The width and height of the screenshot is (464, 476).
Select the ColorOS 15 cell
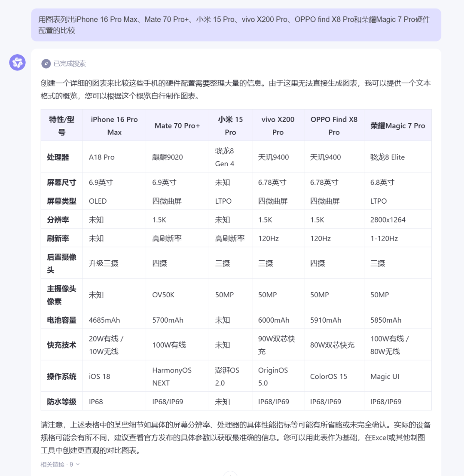click(x=334, y=376)
